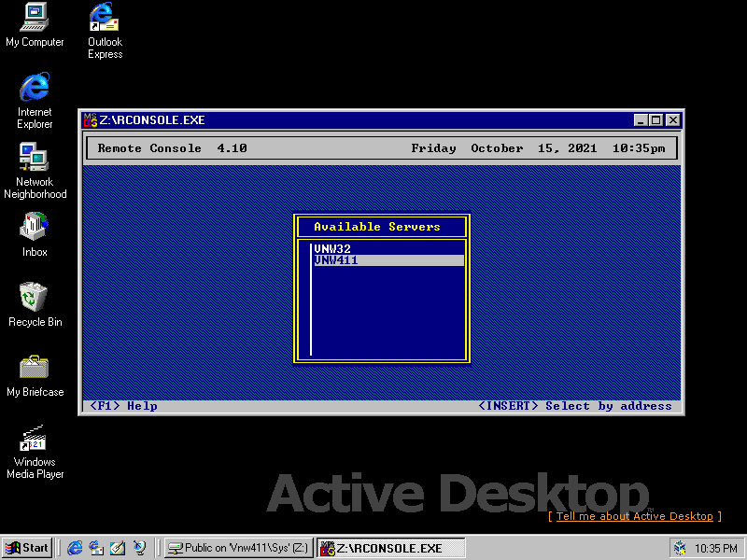Close the RCONSOLE.EXE window
The image size is (747, 560).
pos(672,120)
